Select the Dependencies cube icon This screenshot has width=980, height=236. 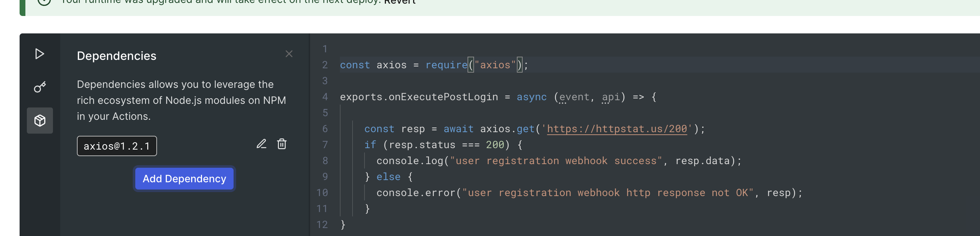(x=40, y=120)
